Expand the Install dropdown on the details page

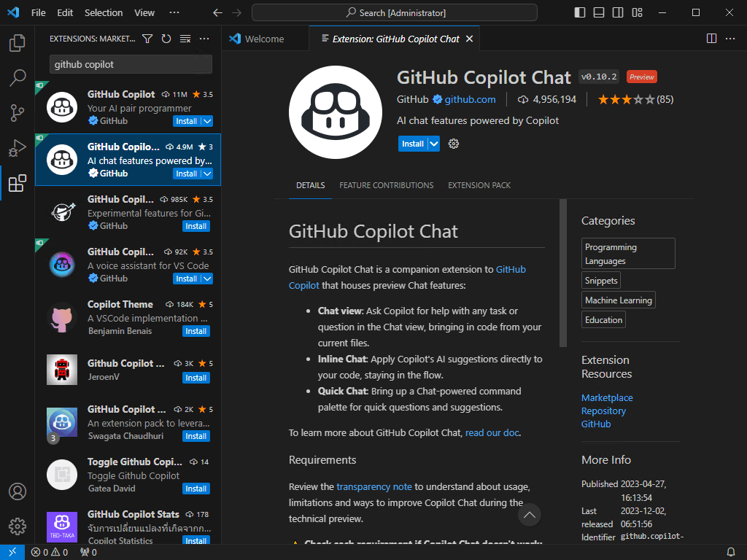pos(434,144)
